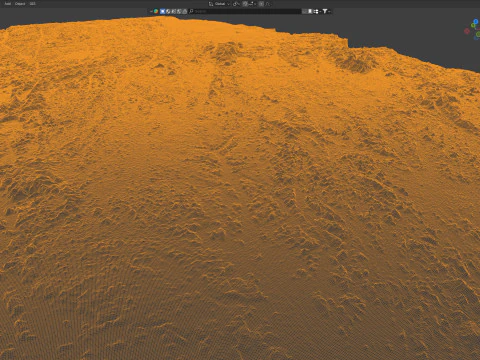This screenshot has width=480, height=360.
Task: Toggle proportional editing
Action: pos(261,4)
